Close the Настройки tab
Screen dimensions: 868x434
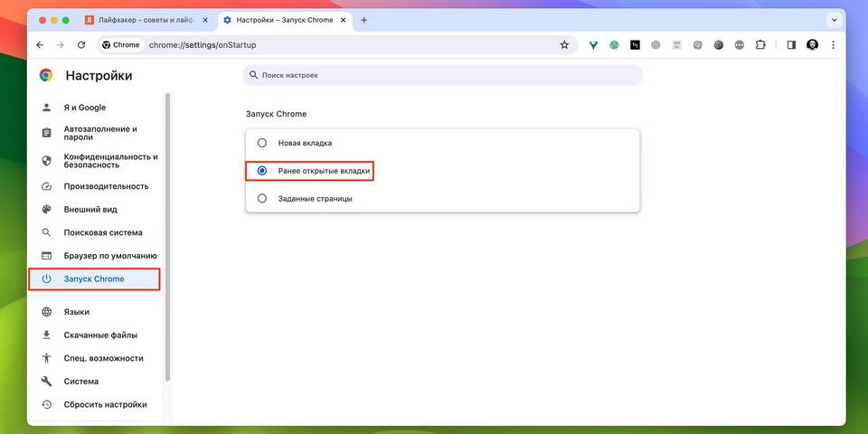pos(344,20)
